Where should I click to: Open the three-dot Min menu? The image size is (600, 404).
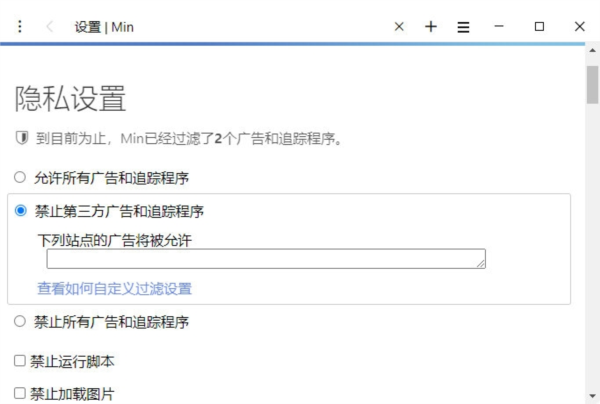point(20,27)
